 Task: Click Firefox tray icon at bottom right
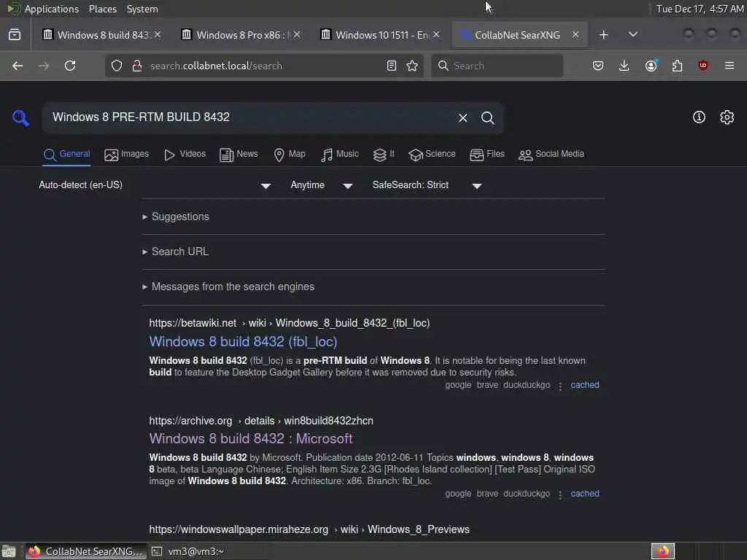point(662,551)
